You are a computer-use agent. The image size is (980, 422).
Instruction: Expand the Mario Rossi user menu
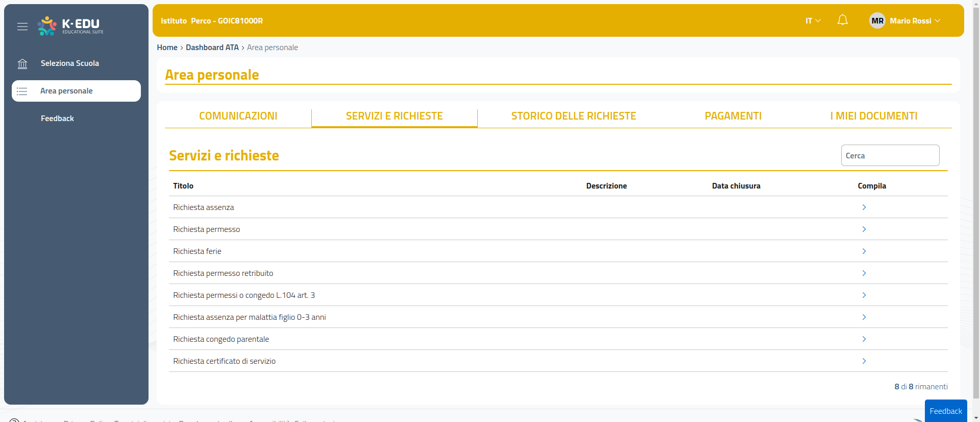point(915,21)
